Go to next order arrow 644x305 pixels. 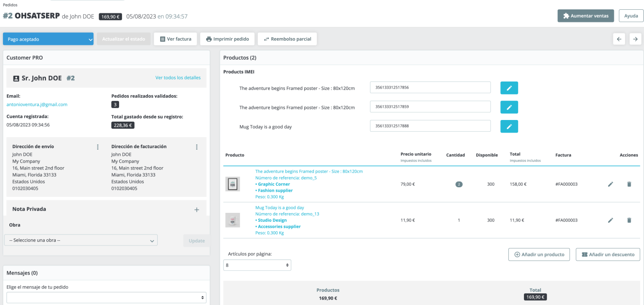coord(635,39)
